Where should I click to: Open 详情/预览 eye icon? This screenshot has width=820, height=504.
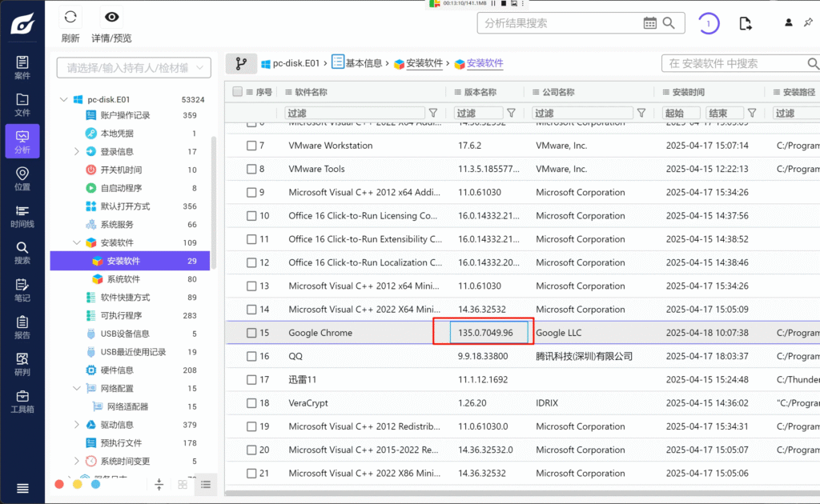tap(111, 18)
